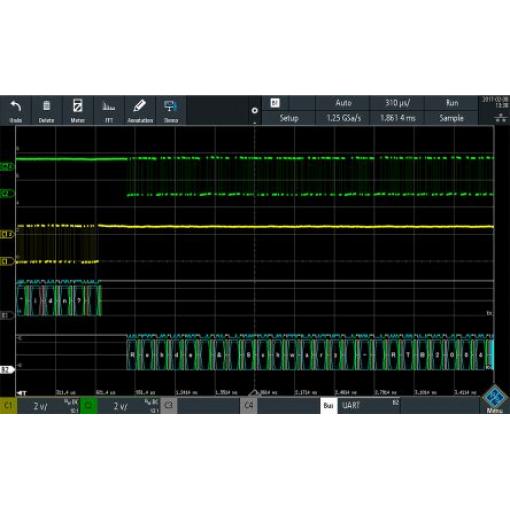This screenshot has height=510, width=510.
Task: Select the C2 waveform marker on left edge
Action: click(7, 193)
